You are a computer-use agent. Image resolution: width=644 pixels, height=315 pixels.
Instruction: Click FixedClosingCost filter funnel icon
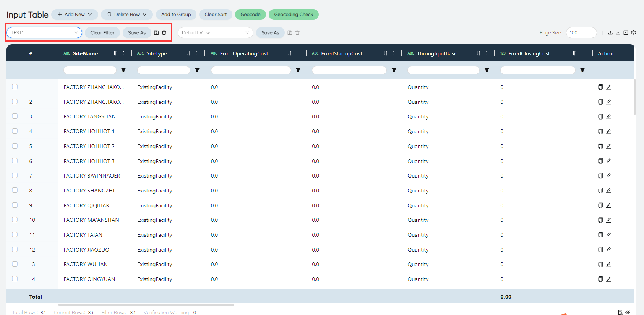click(582, 70)
